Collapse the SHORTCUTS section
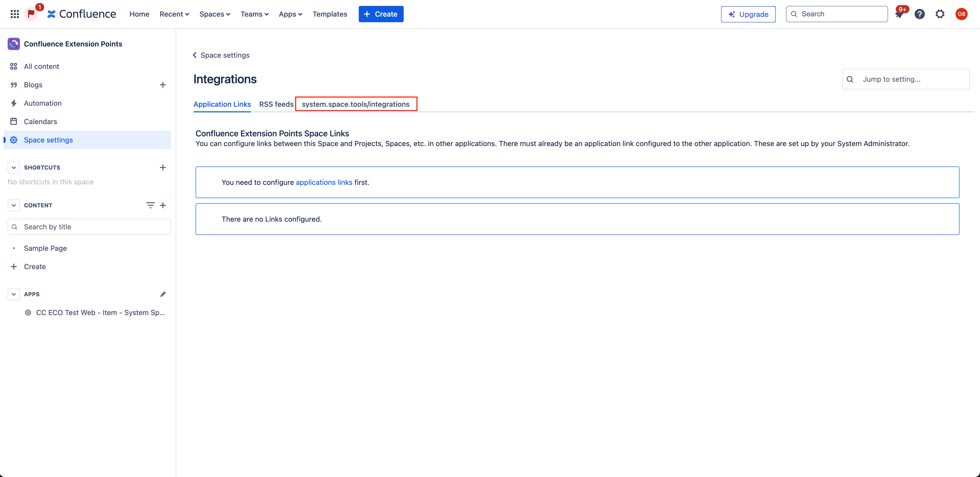This screenshot has width=980, height=477. (14, 167)
